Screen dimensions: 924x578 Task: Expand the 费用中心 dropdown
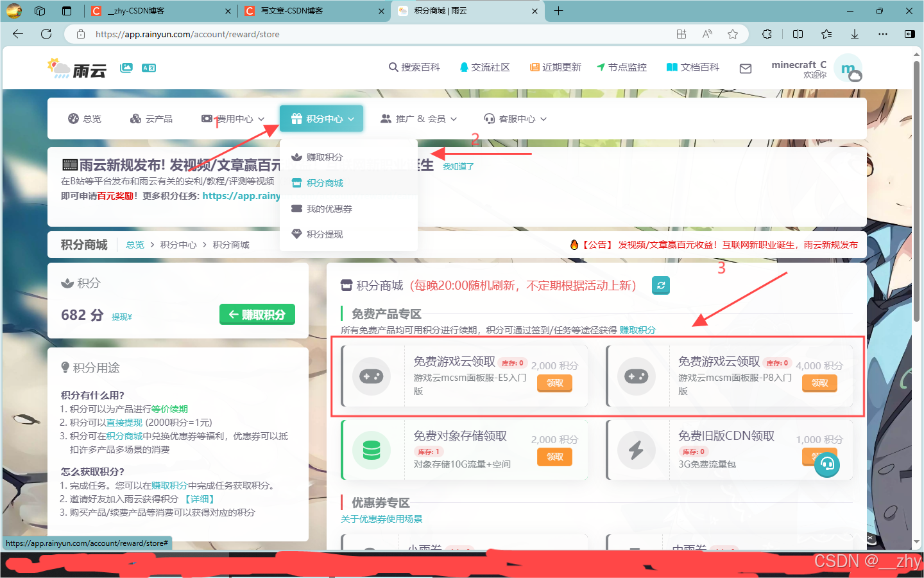[x=233, y=119]
